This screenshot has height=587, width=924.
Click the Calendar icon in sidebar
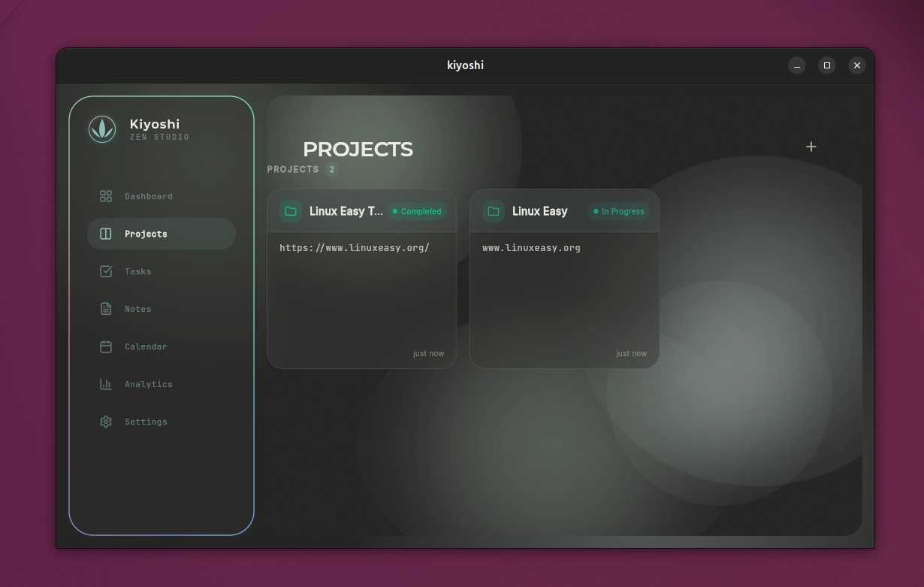click(x=106, y=346)
